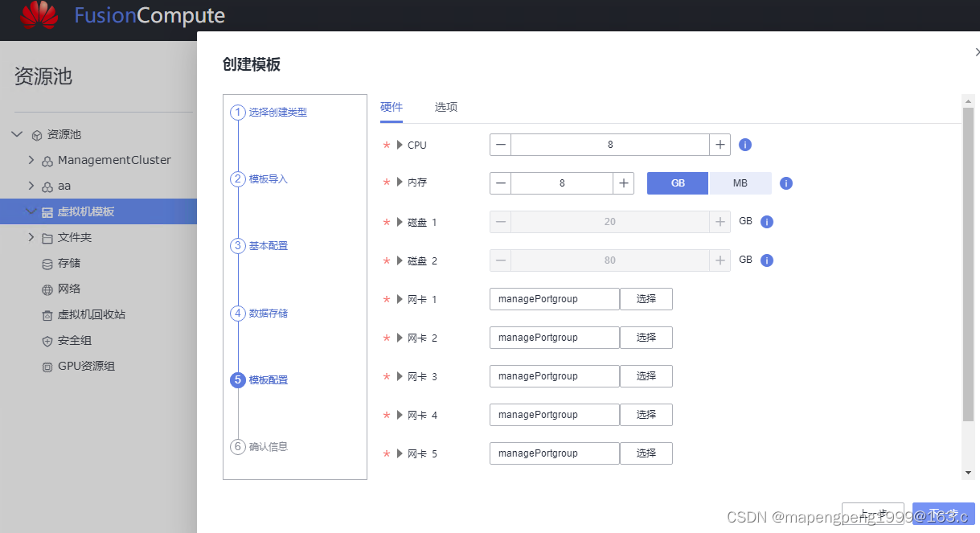980x533 pixels.
Task: Select MB memory unit
Action: tap(740, 183)
